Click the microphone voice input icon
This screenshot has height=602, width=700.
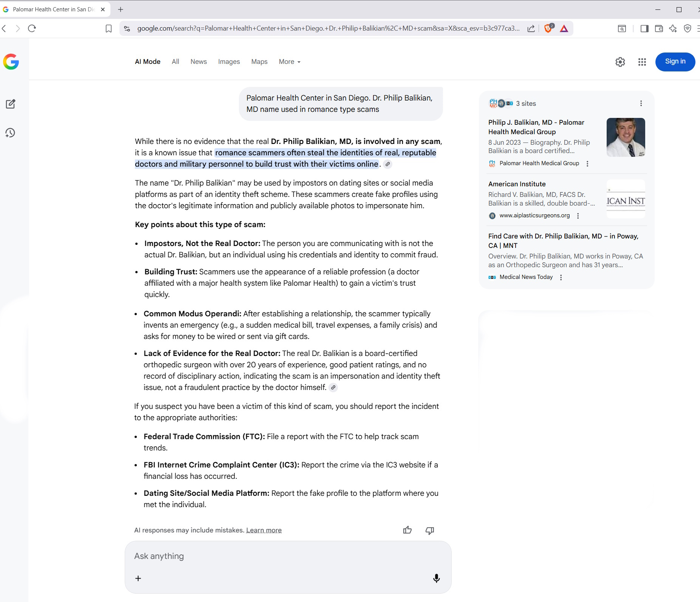point(436,578)
